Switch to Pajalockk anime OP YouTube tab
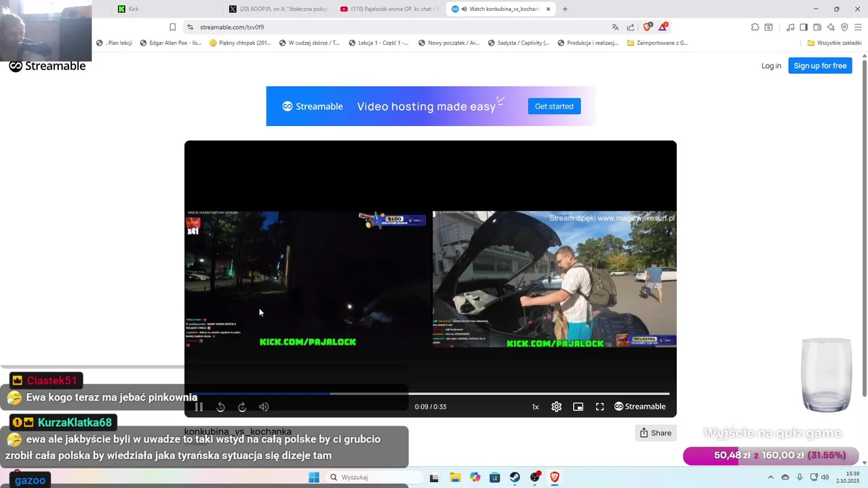Screen dimensions: 868x488 tap(389, 9)
